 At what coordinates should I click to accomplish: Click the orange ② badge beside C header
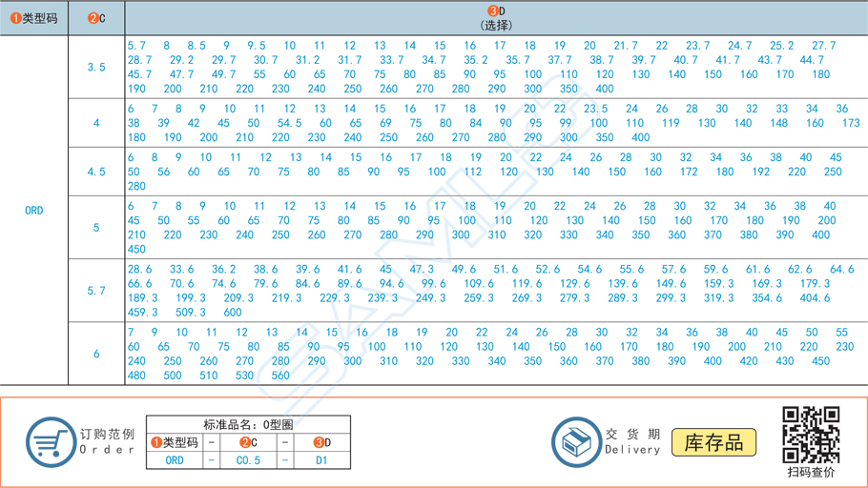[92, 18]
